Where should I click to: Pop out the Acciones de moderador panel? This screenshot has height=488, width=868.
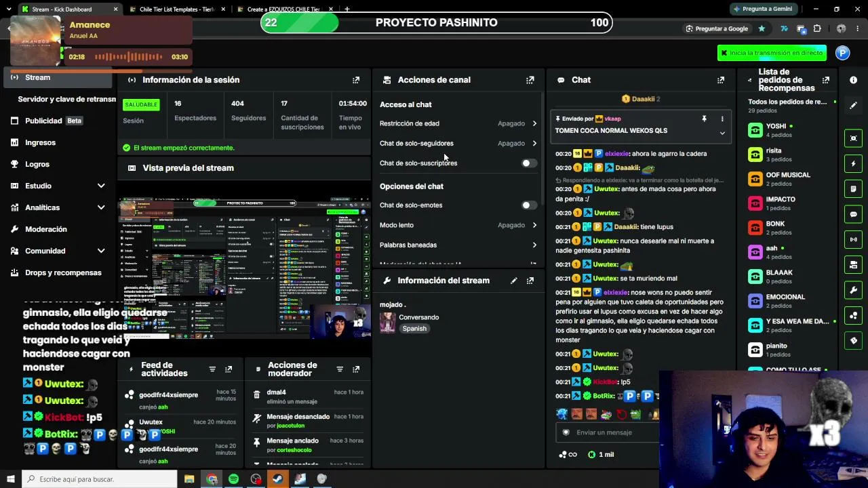pos(356,369)
